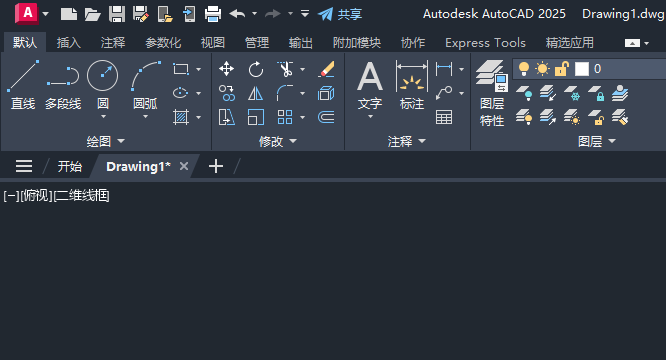Image resolution: width=666 pixels, height=360 pixels.
Task: Click the Turn Layer Off icon
Action: (x=524, y=93)
